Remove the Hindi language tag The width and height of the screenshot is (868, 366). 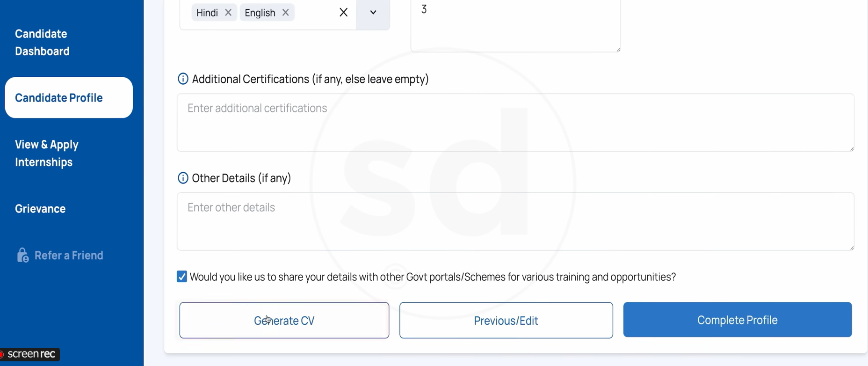point(228,13)
